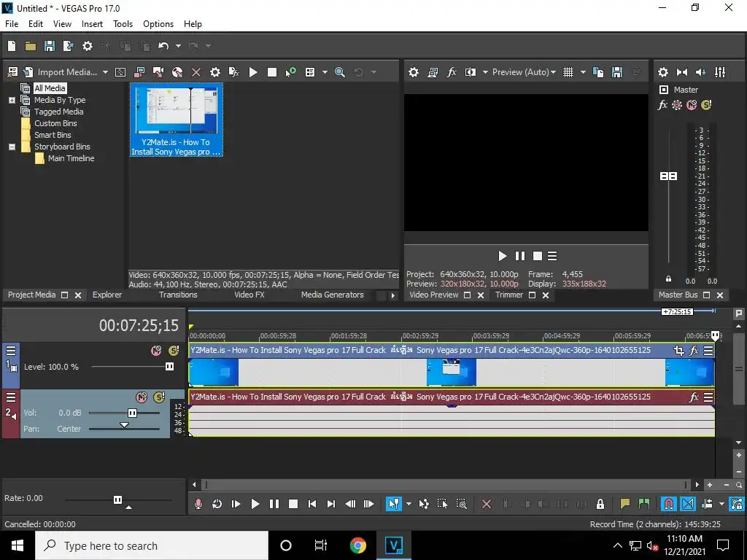Switch to Trimmer tab
This screenshot has height=560, width=747.
pyautogui.click(x=508, y=295)
